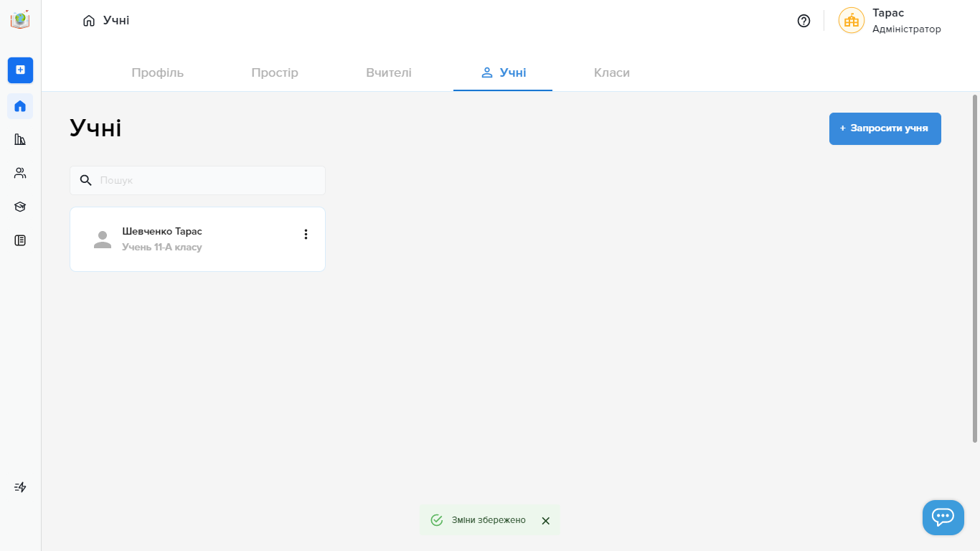Click the Учні breadcrumb text
Viewport: 980px width, 551px height.
click(116, 20)
